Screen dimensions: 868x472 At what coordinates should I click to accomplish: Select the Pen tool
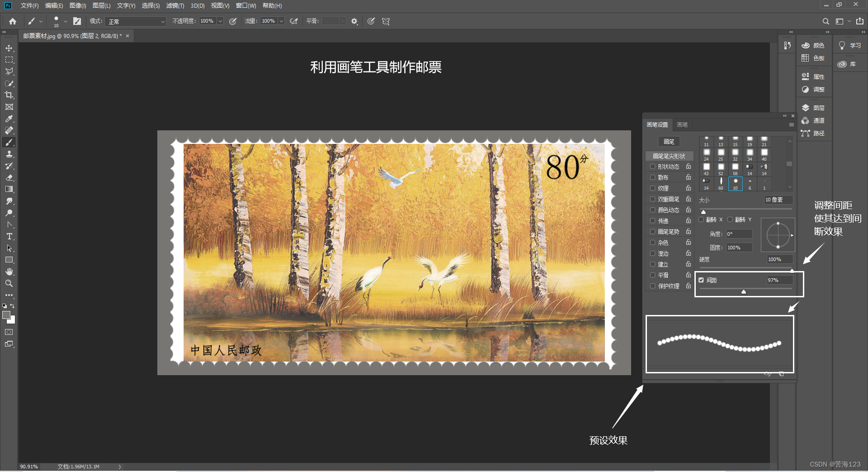[x=9, y=224]
